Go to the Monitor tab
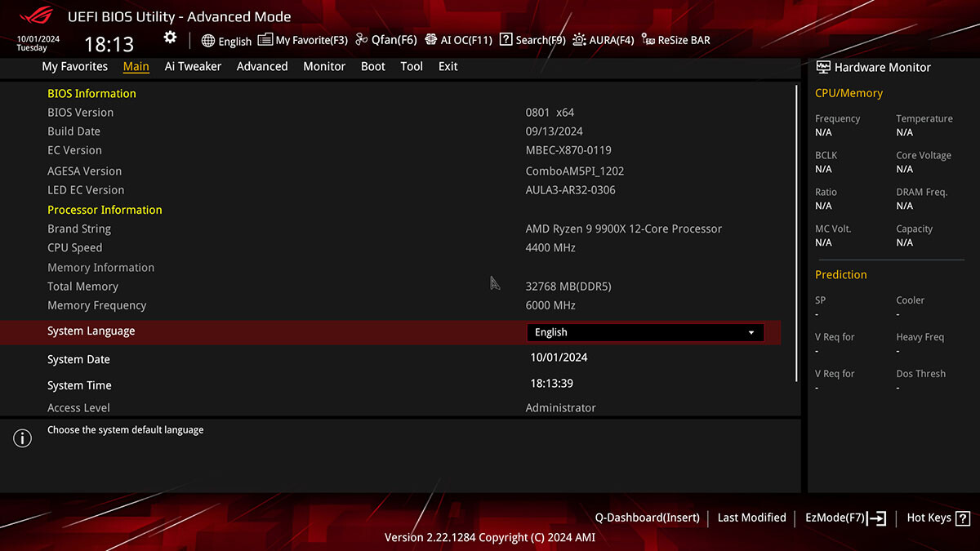Image resolution: width=980 pixels, height=551 pixels. (324, 66)
